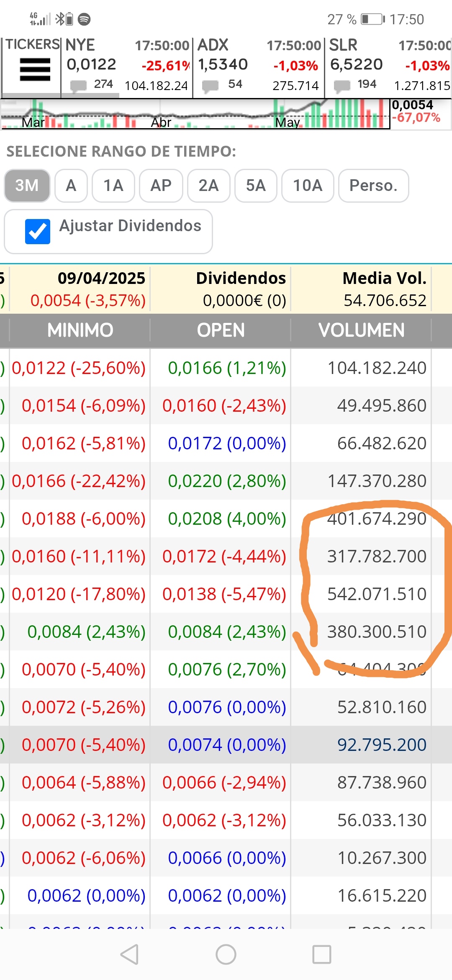
Task: Open the ADX ticker quote
Action: click(x=258, y=67)
